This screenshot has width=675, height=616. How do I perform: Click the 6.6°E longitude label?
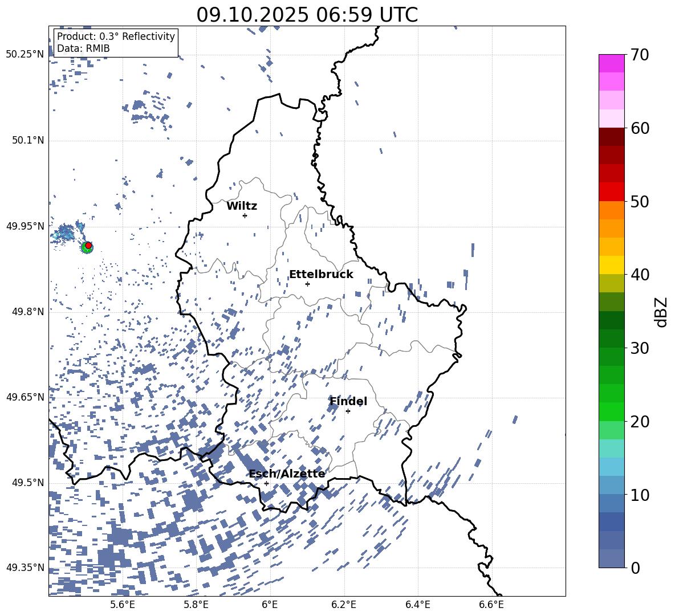pos(491,605)
